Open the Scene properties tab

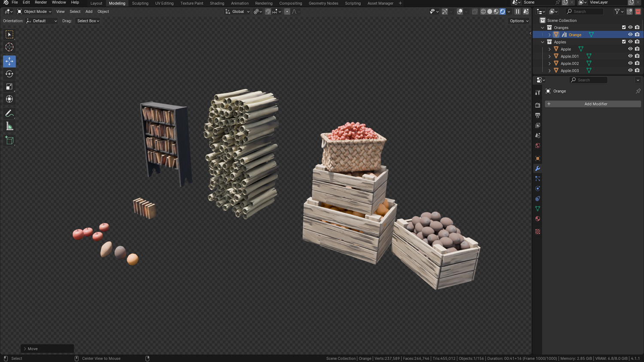coord(538,136)
